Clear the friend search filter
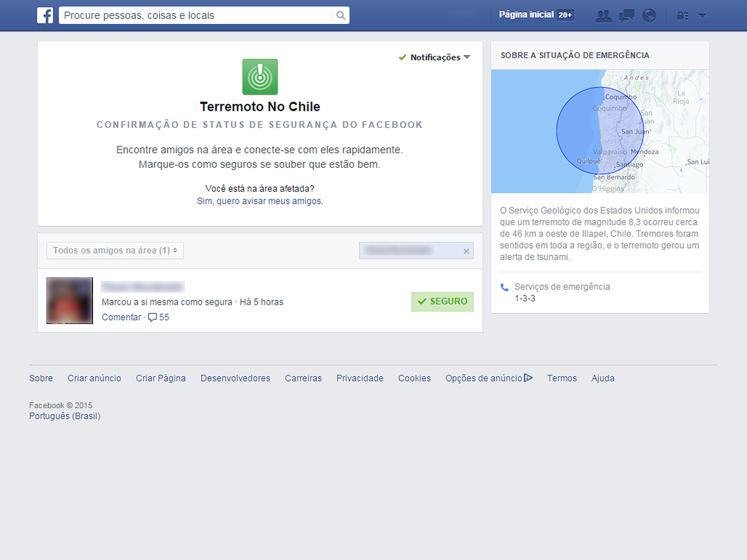The image size is (747, 560). click(466, 251)
